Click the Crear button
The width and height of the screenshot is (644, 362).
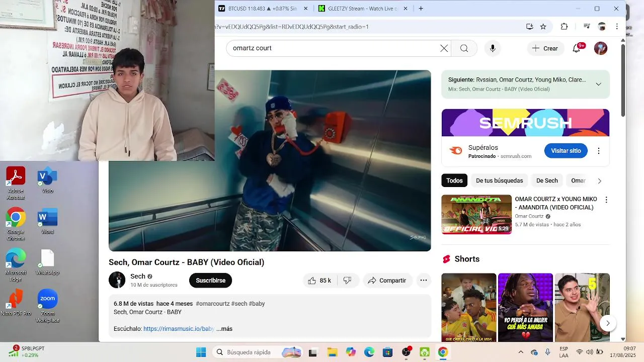click(x=545, y=48)
